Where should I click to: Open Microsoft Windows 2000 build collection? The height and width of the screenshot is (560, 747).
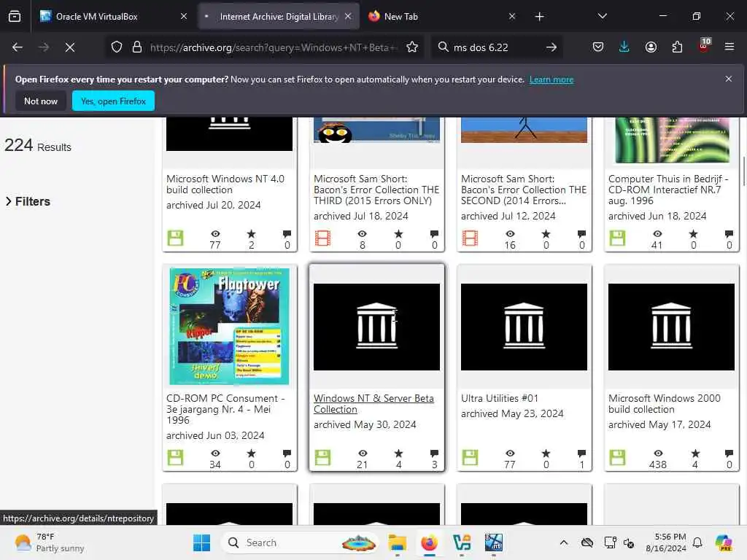(x=664, y=404)
